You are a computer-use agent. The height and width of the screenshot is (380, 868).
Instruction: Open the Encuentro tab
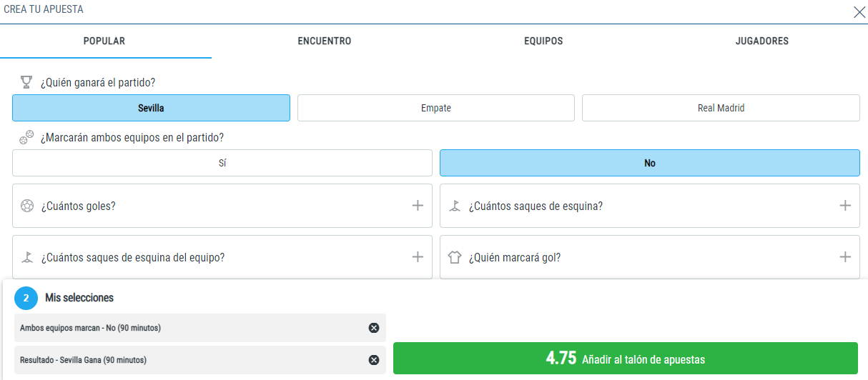(325, 41)
